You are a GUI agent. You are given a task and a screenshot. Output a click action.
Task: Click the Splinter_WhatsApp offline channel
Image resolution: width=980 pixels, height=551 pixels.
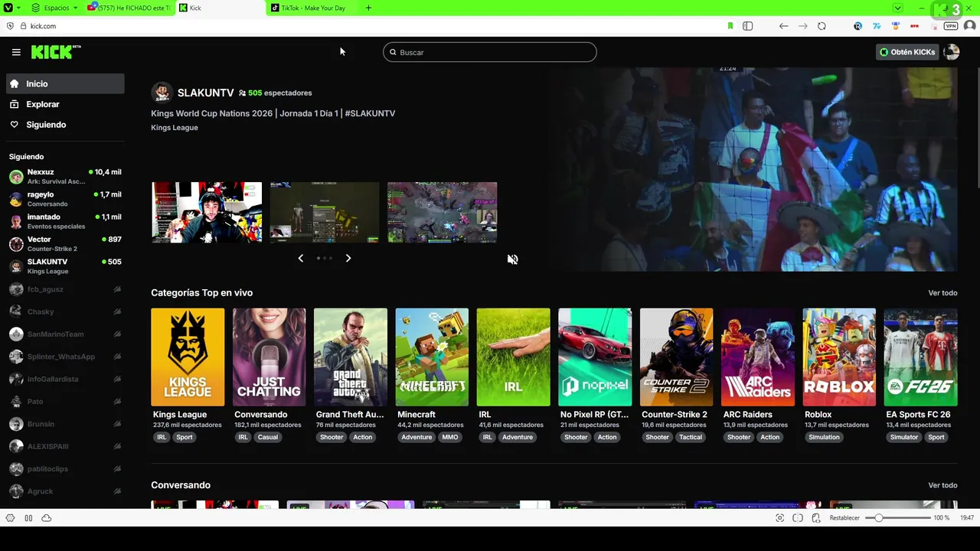pos(65,357)
